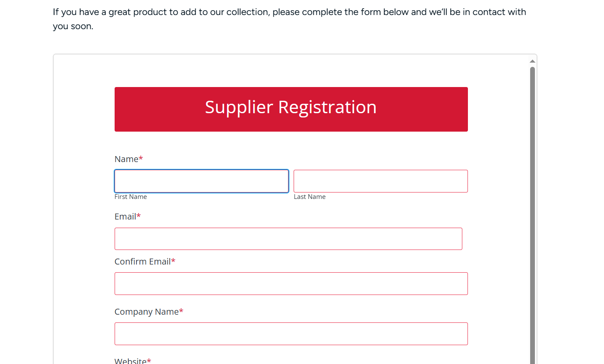Click the First Name sublabel text
Viewport: 604px width, 364px height.
131,197
